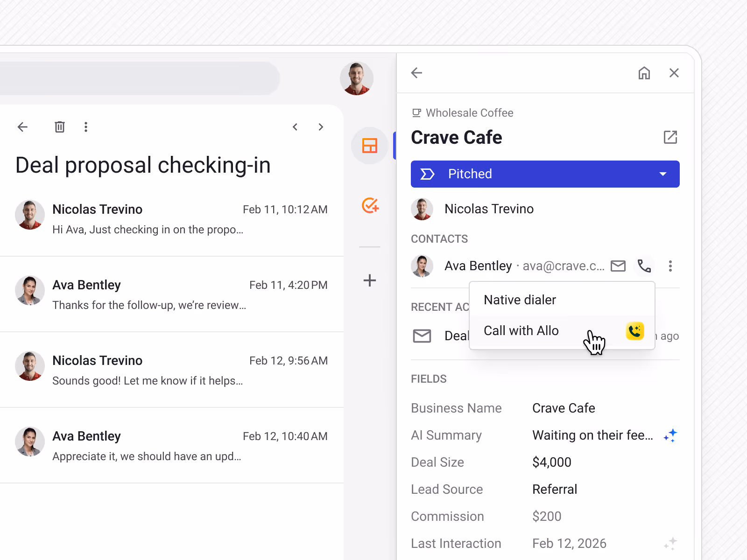Open the envelope icon in recent activity
Screen dimensions: 747x560
click(422, 336)
